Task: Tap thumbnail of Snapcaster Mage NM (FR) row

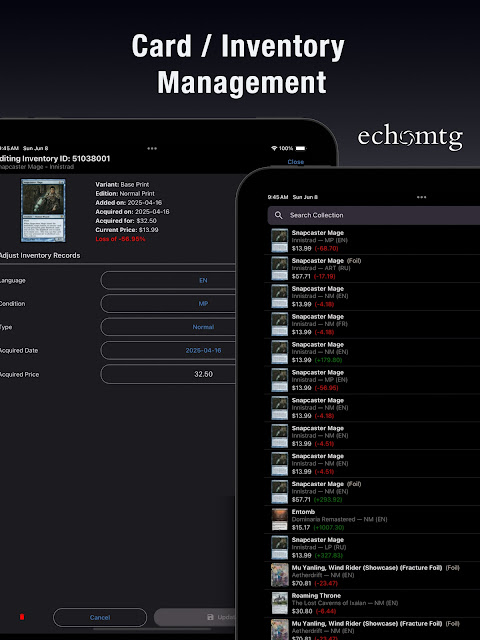Action: click(x=280, y=324)
